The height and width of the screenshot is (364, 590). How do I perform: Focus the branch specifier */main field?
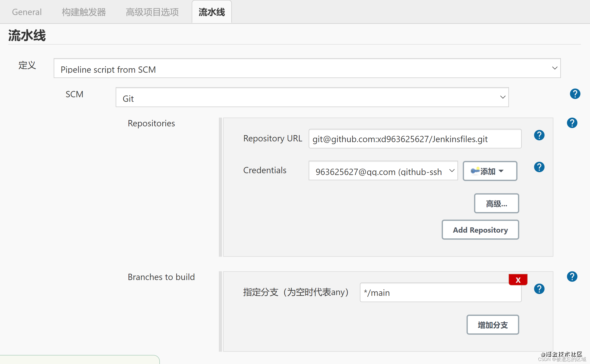[x=441, y=293]
